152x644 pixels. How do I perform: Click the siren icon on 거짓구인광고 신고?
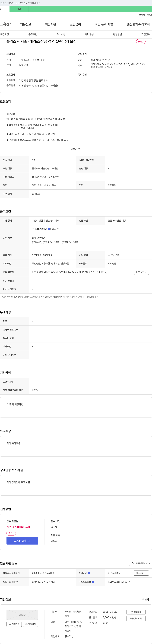pyautogui.click(x=133, y=564)
